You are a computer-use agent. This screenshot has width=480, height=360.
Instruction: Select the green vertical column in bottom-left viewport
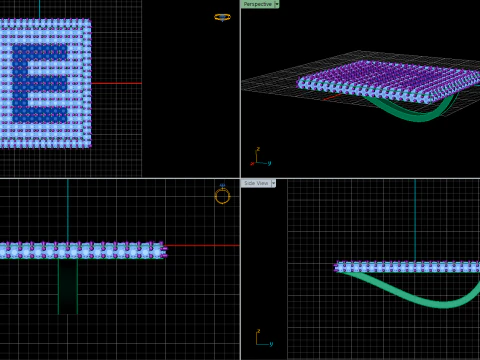point(68,286)
